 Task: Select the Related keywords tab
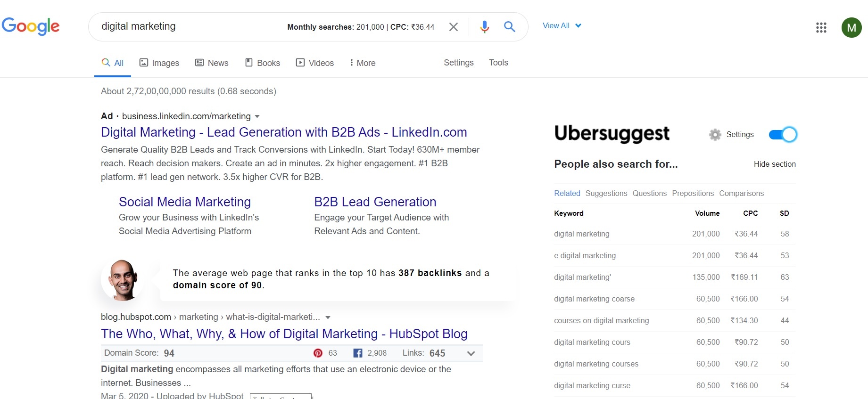567,193
